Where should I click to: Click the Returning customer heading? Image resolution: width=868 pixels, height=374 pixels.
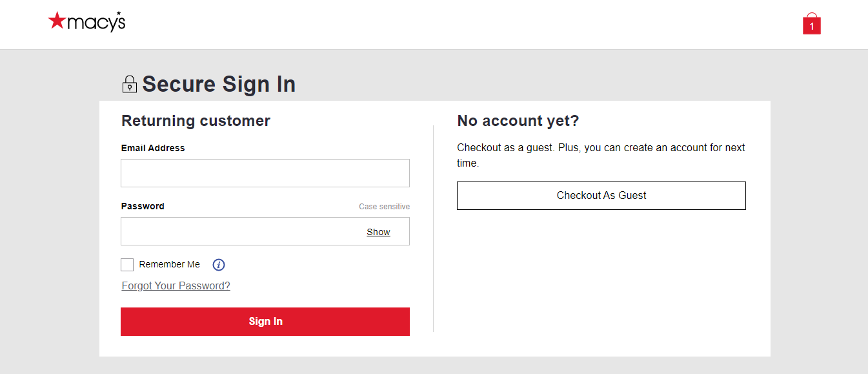pyautogui.click(x=196, y=121)
